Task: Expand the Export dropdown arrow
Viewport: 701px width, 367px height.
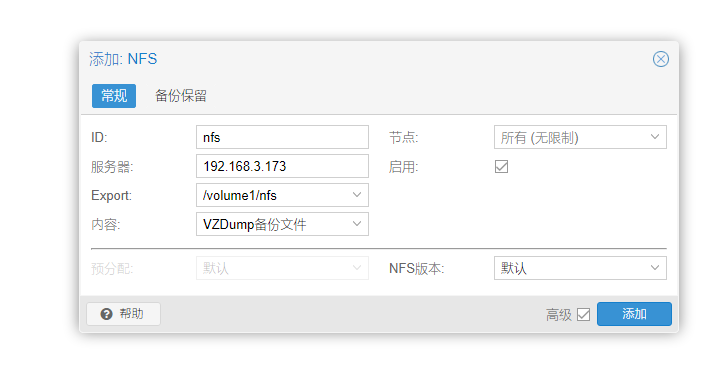Action: pyautogui.click(x=357, y=195)
